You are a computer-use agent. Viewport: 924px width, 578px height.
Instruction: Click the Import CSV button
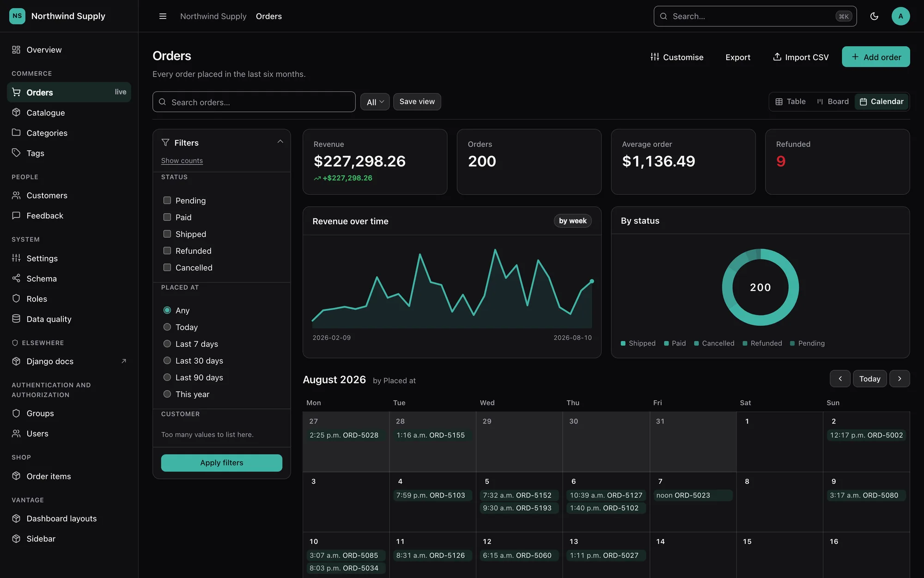tap(801, 57)
